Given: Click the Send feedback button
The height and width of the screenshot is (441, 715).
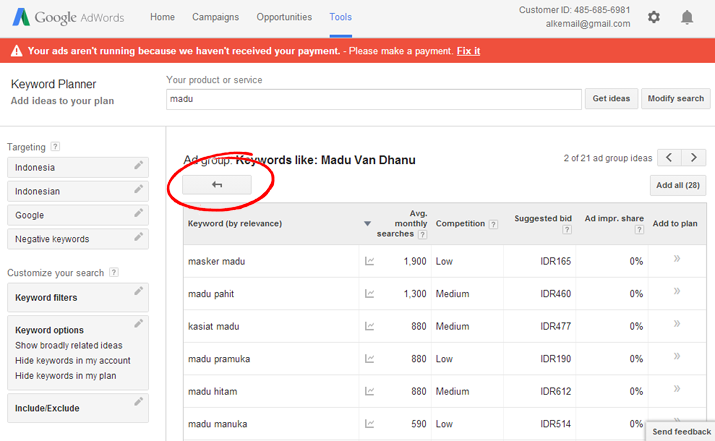Looking at the screenshot, I should (681, 431).
